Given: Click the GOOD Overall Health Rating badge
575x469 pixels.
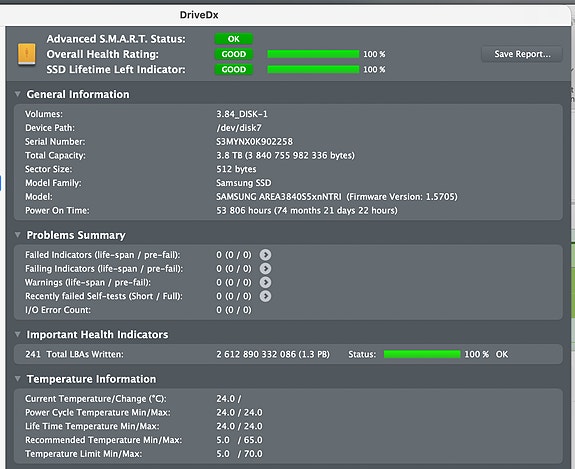Looking at the screenshot, I should click(x=234, y=54).
